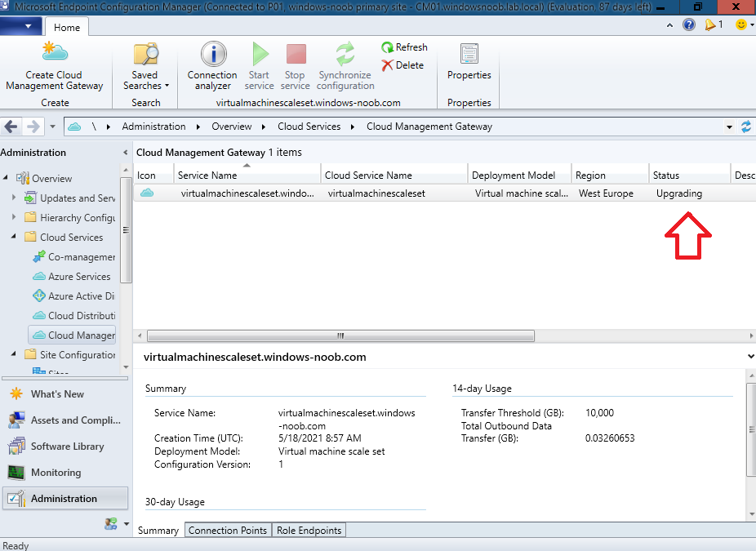Viewport: 756px width, 551px height.
Task: Select Cloud Management Gateway tree item
Action: (x=73, y=335)
